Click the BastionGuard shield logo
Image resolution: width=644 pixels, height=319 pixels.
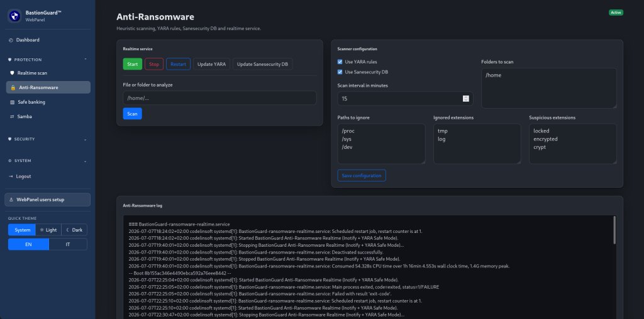click(x=14, y=16)
